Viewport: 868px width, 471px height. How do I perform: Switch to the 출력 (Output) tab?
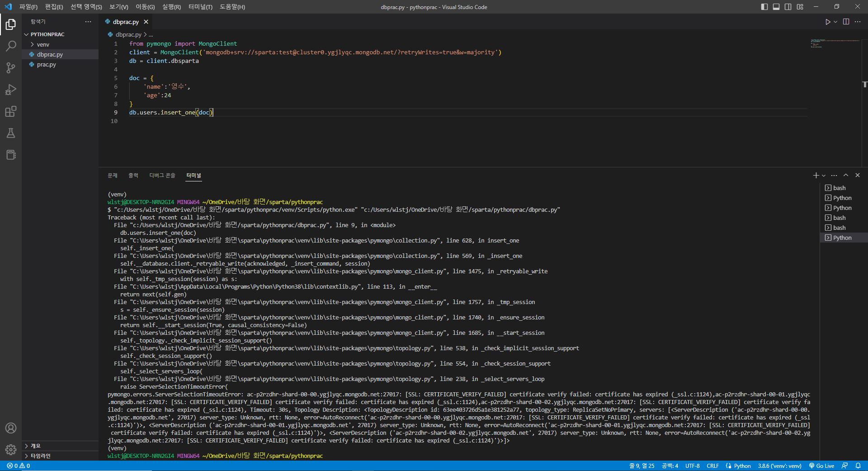pyautogui.click(x=133, y=175)
